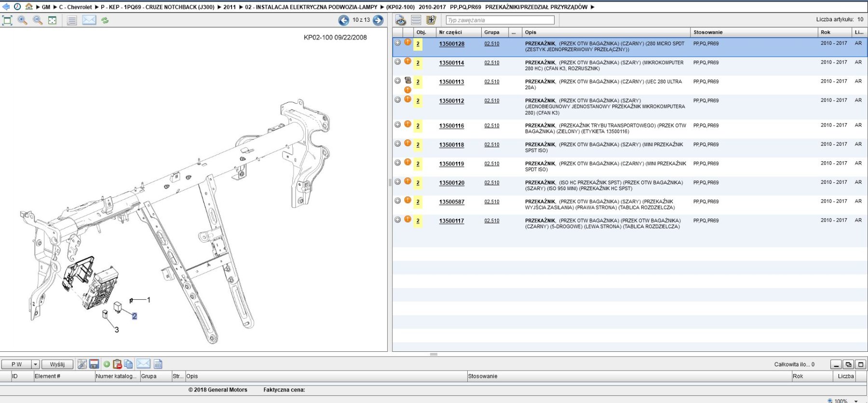Click plus circle for part 13500116
868x403 pixels.
tap(397, 125)
